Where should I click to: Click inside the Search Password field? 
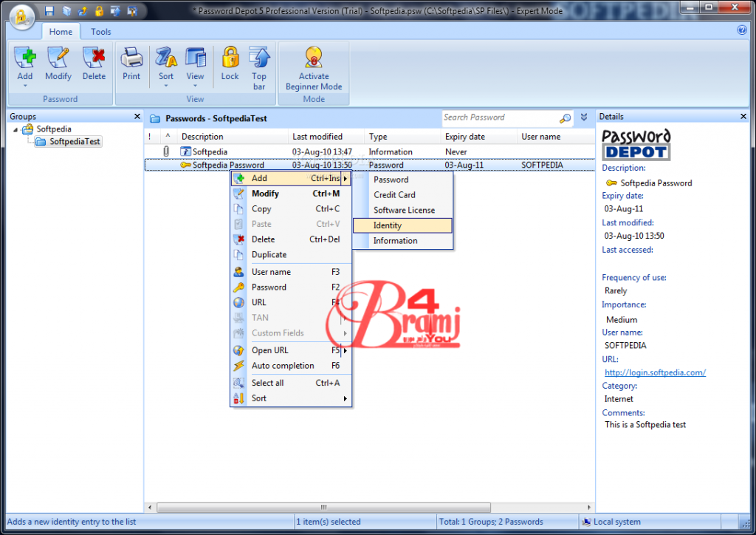point(501,117)
